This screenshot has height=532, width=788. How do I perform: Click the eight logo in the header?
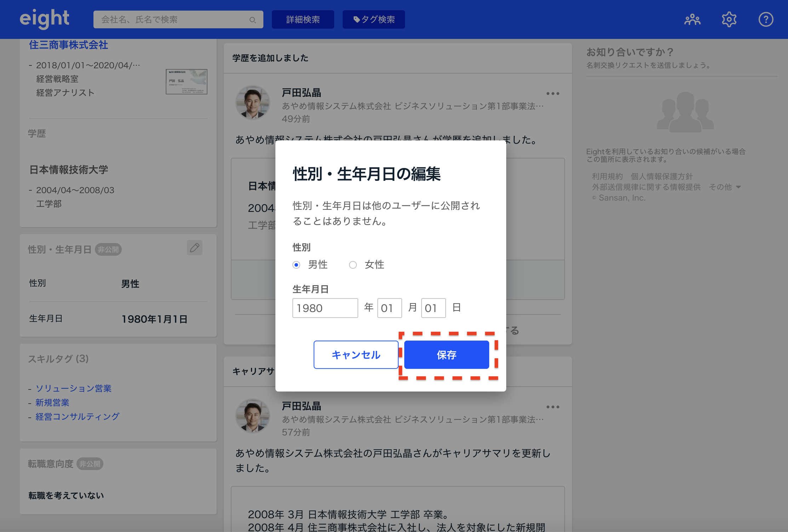(x=44, y=19)
